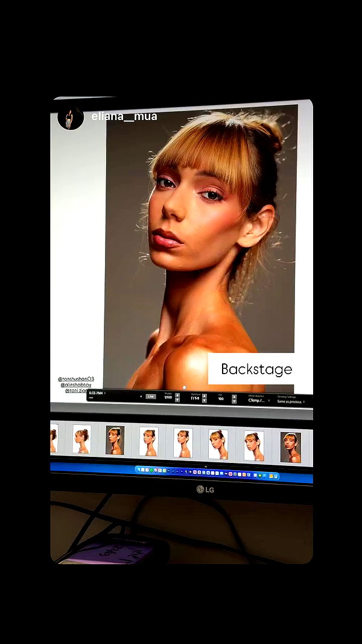Viewport: 362px width, 644px height.
Task: Select the gray-background filmstrip thumbnail at far right
Action: [291, 447]
